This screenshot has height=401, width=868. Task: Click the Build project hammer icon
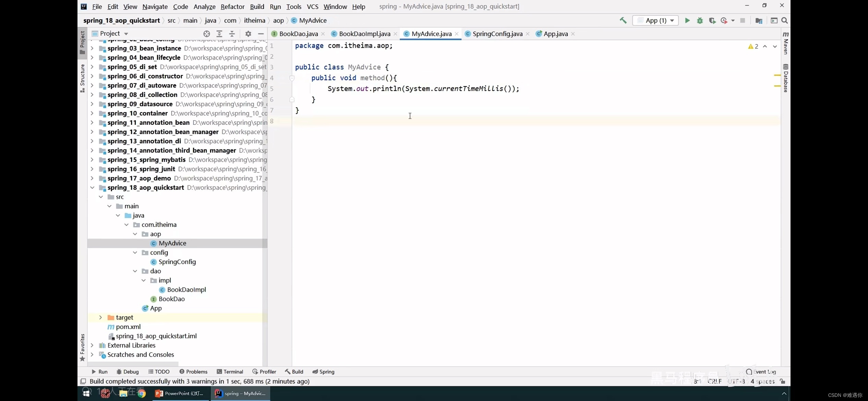pyautogui.click(x=623, y=21)
